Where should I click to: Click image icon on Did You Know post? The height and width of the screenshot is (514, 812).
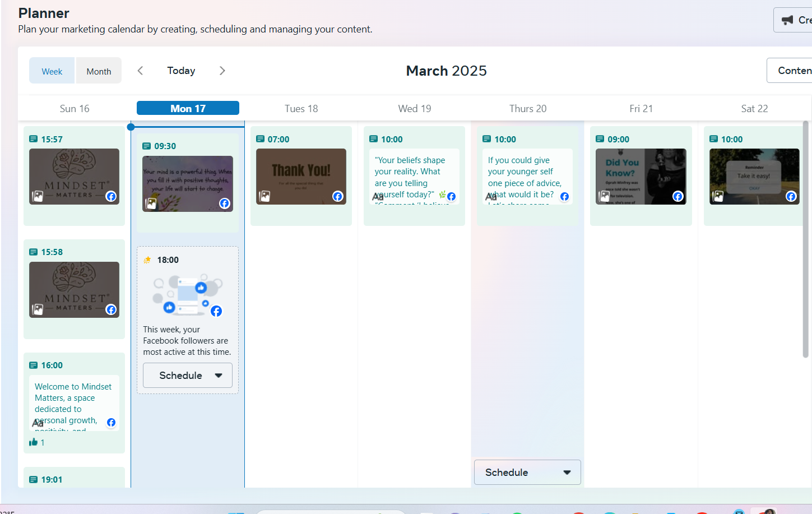[604, 196]
